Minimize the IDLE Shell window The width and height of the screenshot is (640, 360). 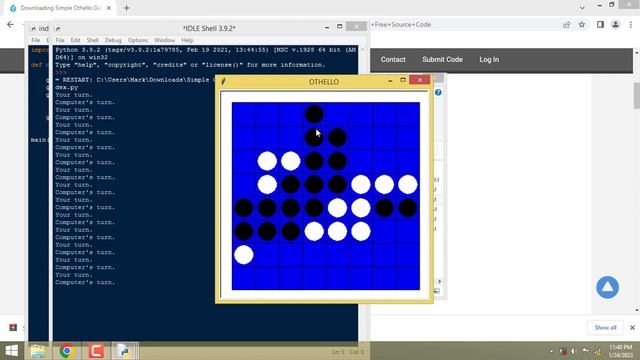[x=327, y=27]
